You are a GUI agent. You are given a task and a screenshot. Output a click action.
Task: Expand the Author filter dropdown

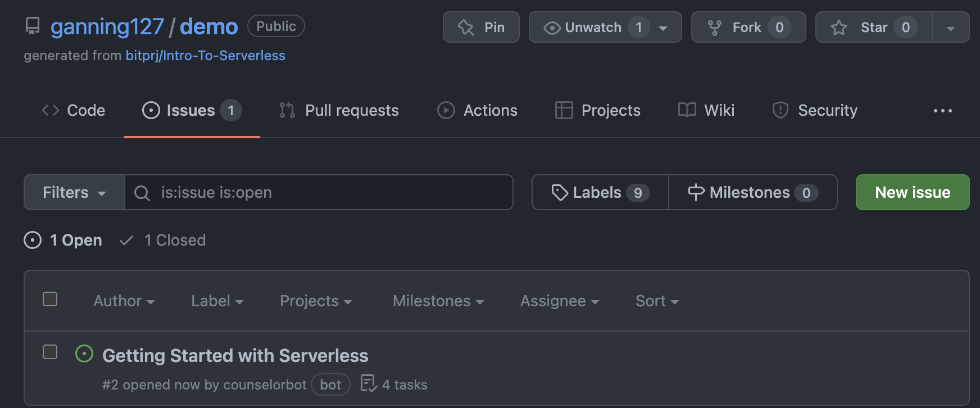click(124, 301)
